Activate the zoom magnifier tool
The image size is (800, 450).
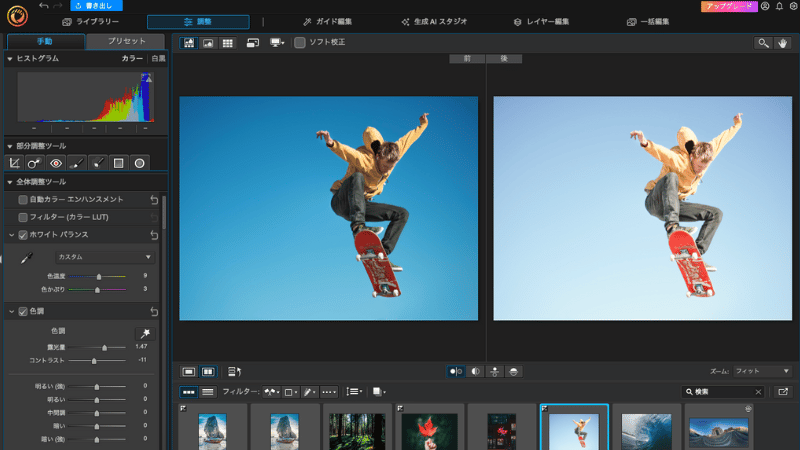click(x=763, y=43)
